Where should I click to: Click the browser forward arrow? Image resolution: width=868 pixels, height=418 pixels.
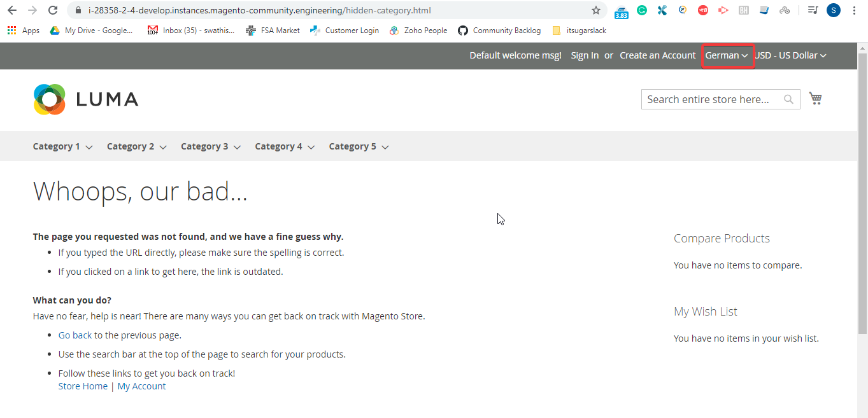pyautogui.click(x=32, y=10)
